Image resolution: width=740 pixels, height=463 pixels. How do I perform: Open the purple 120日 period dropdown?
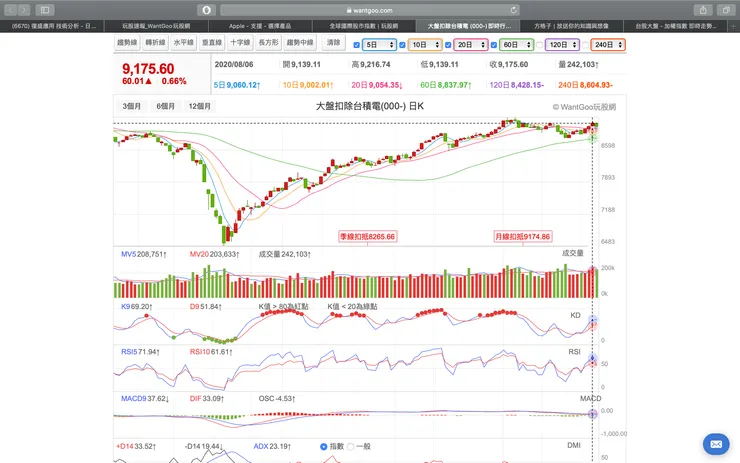tap(563, 45)
